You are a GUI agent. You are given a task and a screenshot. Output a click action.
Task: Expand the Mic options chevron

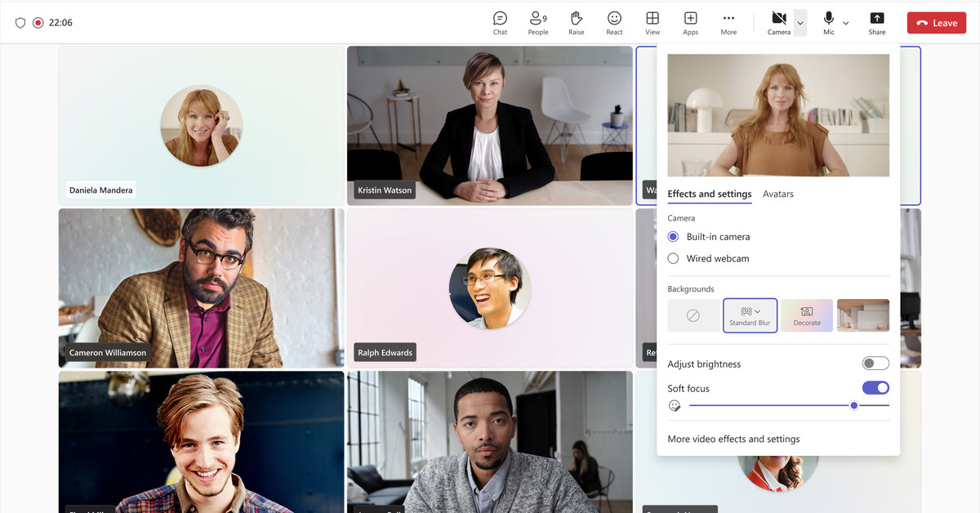846,24
